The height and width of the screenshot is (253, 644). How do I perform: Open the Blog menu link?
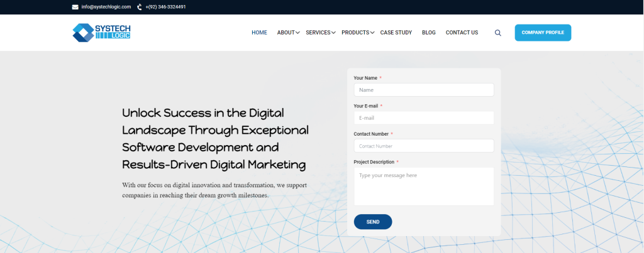pyautogui.click(x=429, y=33)
